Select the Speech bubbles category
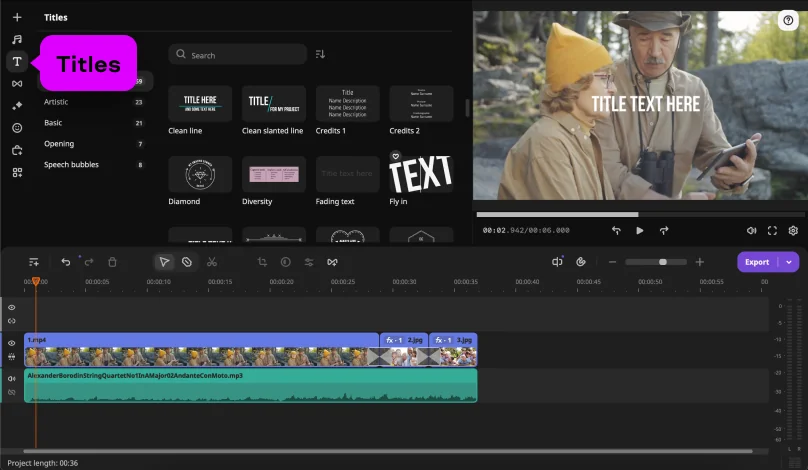This screenshot has height=470, width=808. [71, 164]
